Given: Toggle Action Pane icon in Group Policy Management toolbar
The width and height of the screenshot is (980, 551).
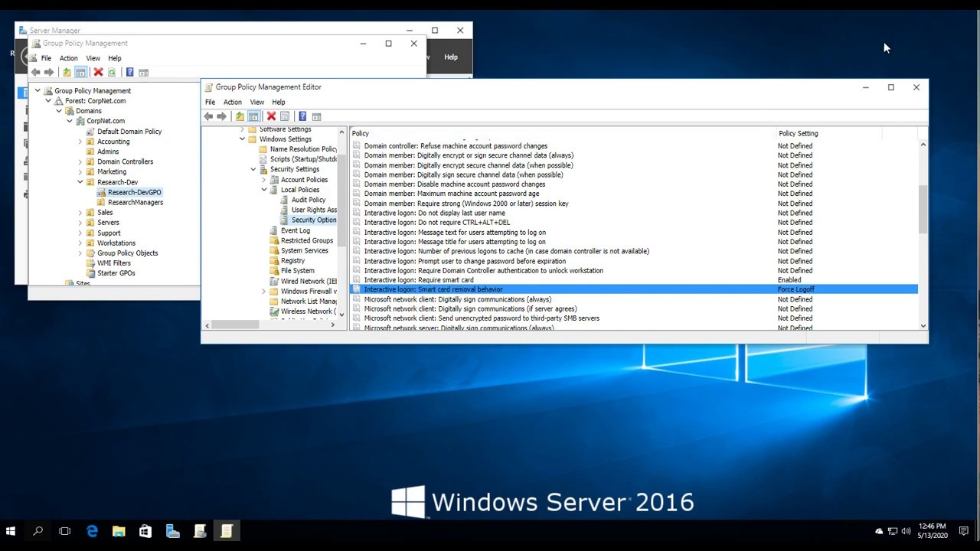Looking at the screenshot, I should coord(143,72).
